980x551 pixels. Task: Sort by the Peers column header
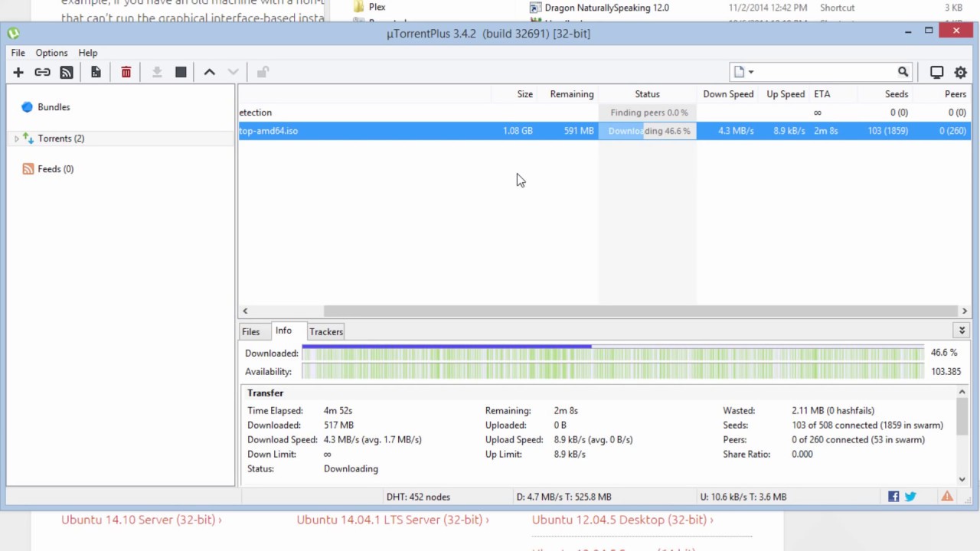pyautogui.click(x=942, y=94)
